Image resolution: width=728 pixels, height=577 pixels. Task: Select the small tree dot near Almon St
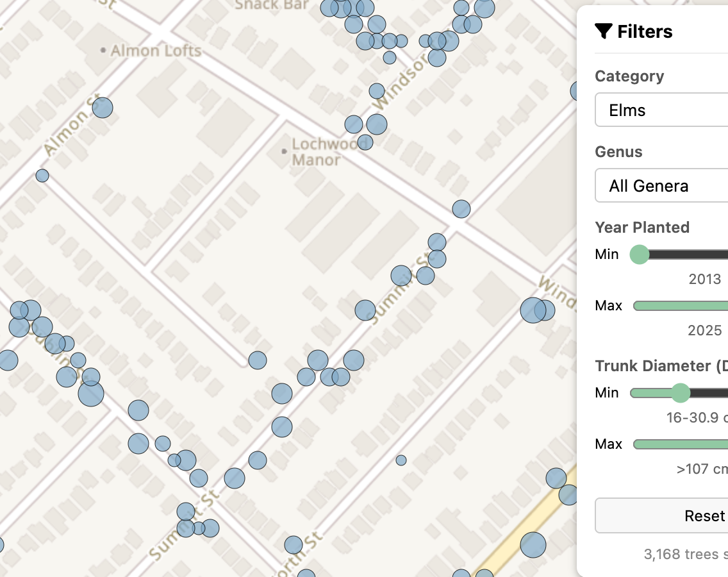[x=42, y=175]
